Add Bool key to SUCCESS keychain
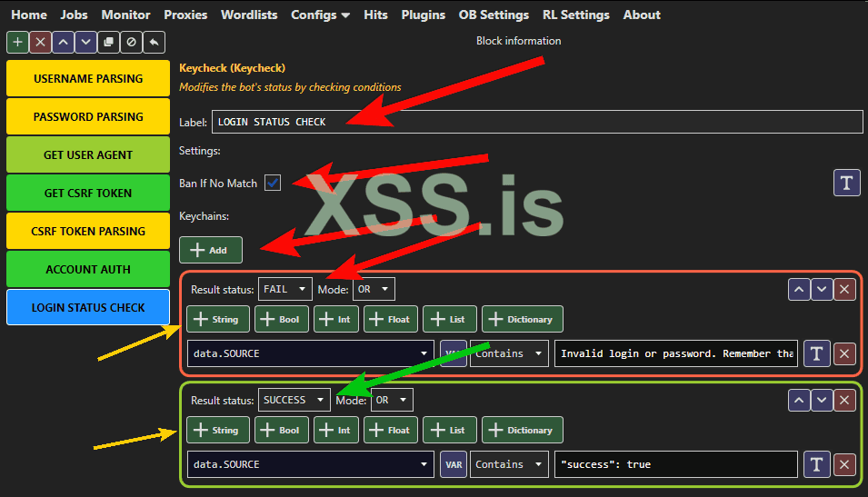The image size is (868, 497). click(x=281, y=430)
